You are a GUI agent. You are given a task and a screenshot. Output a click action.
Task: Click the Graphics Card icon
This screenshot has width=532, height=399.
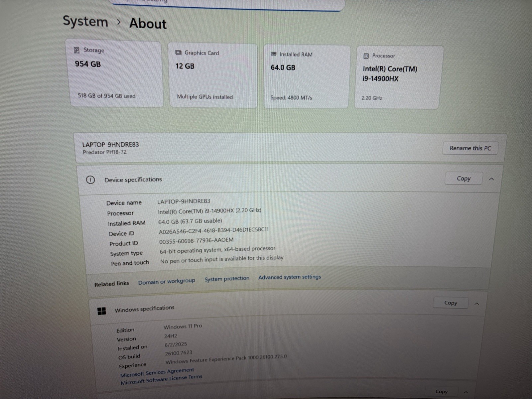point(179,53)
